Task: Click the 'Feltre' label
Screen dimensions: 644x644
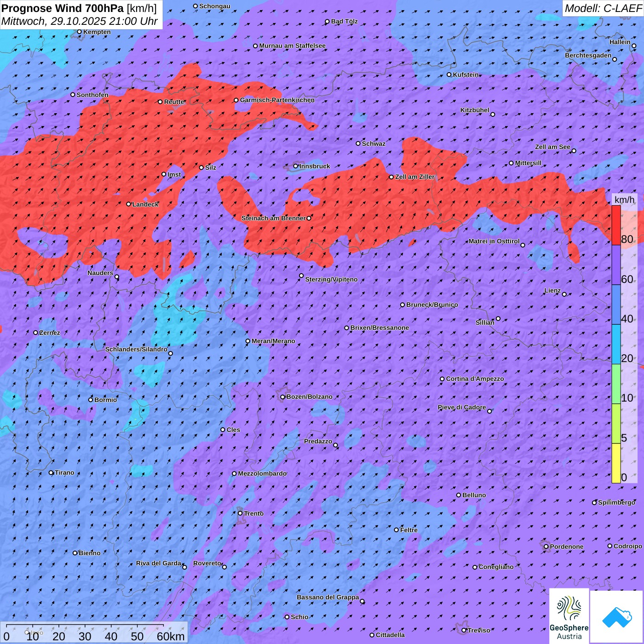Action: coord(409,530)
